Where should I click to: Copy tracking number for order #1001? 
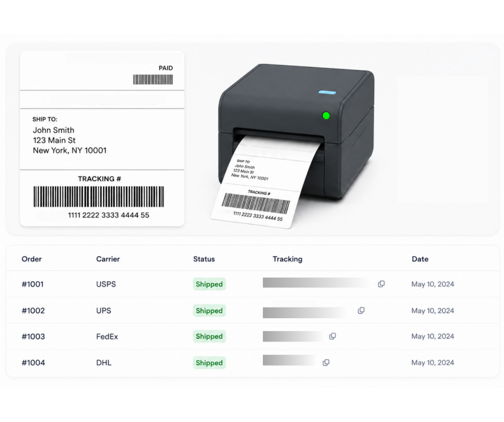(x=381, y=284)
